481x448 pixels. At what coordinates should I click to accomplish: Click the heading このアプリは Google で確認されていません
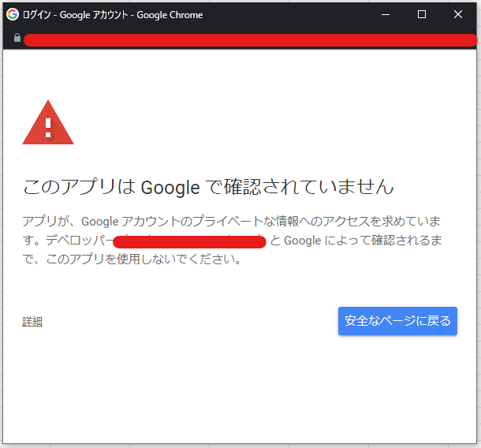[x=208, y=187]
